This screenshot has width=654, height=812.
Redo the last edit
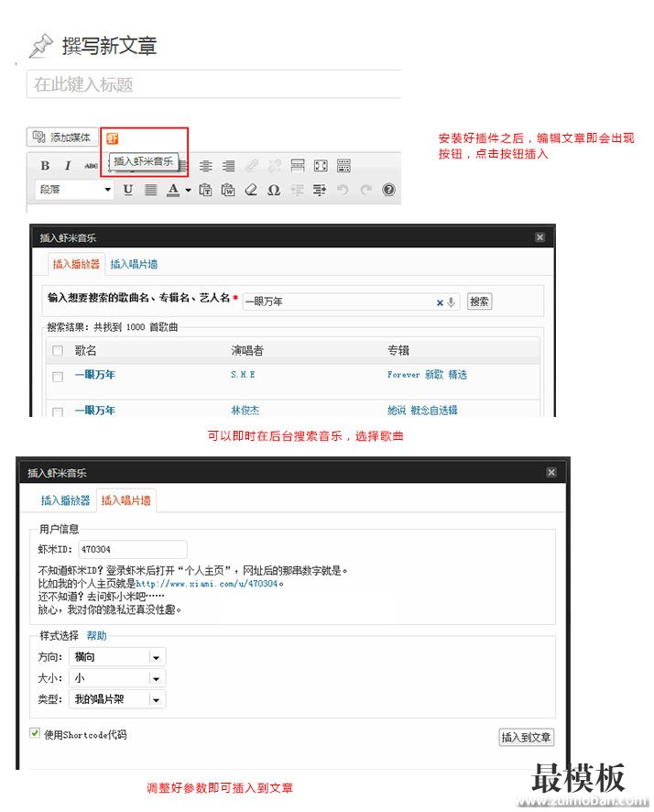point(365,190)
